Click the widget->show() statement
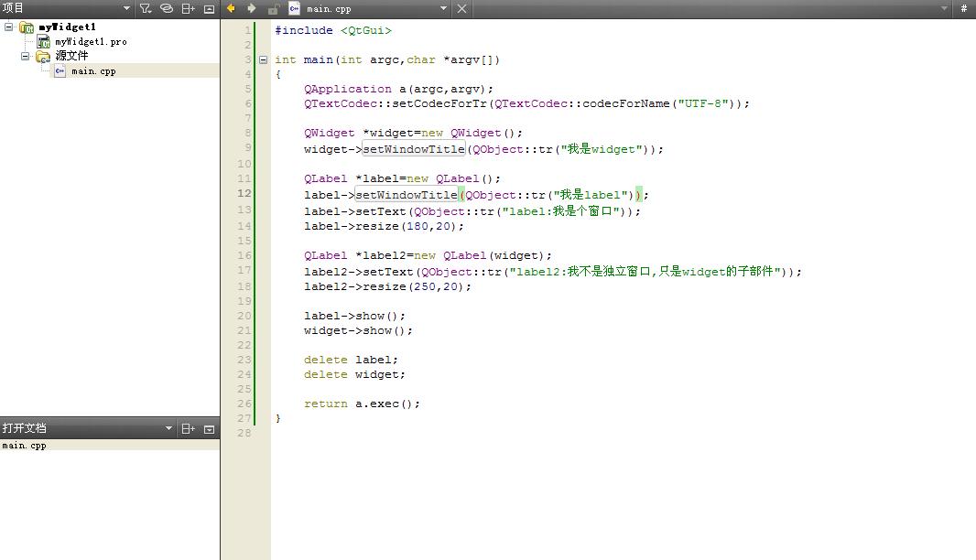 [x=359, y=331]
